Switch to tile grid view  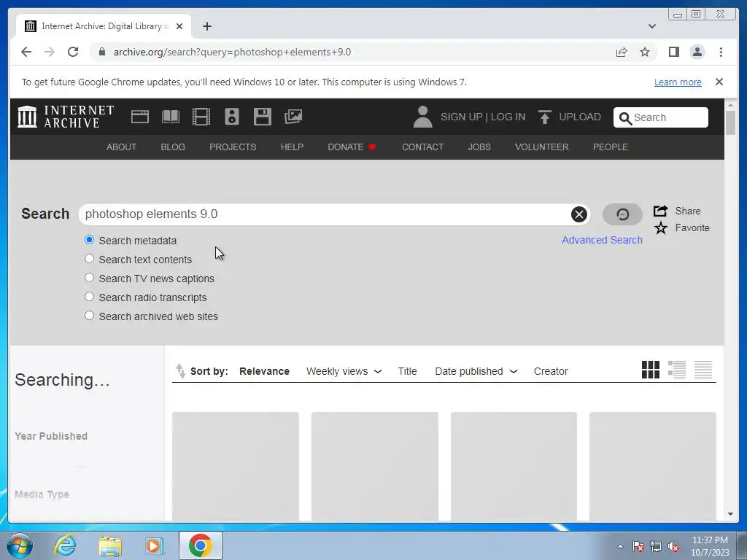click(650, 370)
